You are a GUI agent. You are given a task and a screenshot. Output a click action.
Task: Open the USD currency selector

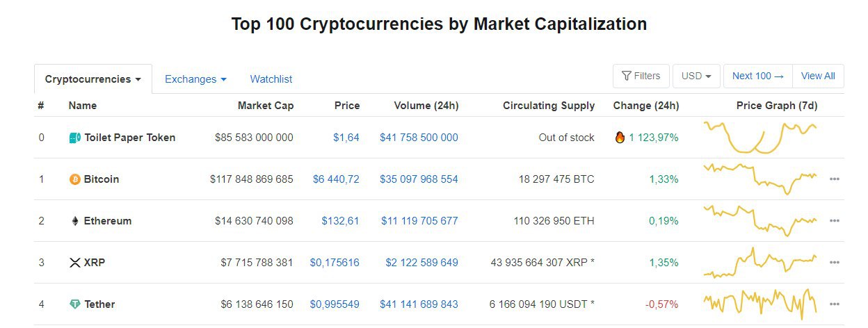(696, 76)
